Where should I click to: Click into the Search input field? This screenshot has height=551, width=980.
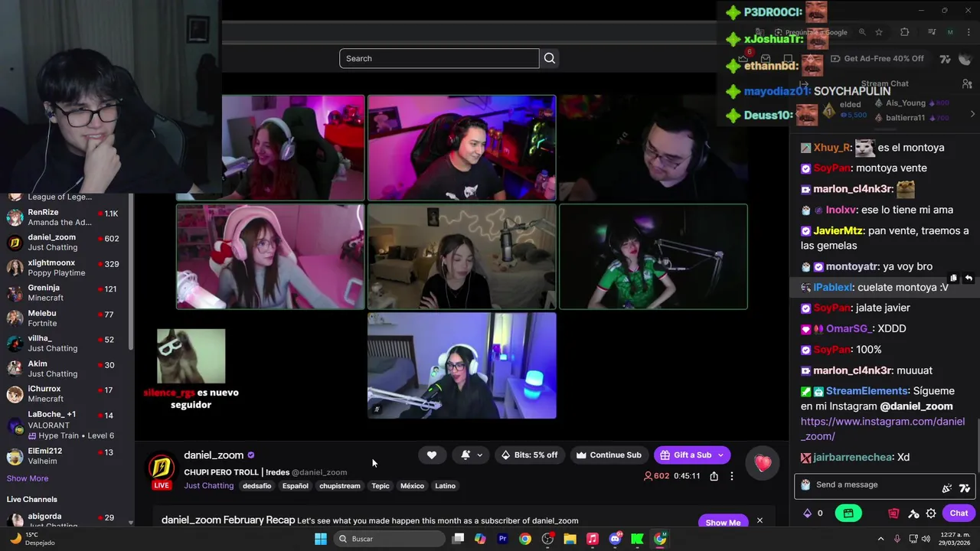[x=439, y=58]
